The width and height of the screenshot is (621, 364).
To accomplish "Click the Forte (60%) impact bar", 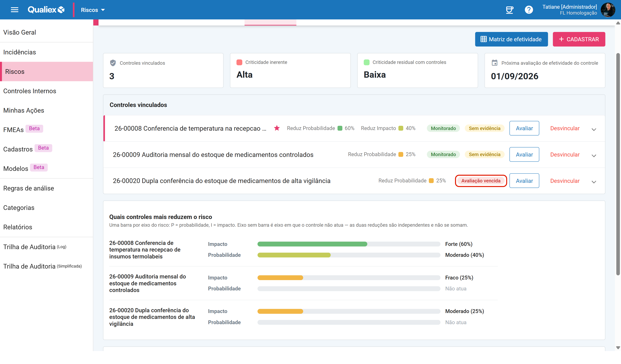I will pyautogui.click(x=349, y=244).
